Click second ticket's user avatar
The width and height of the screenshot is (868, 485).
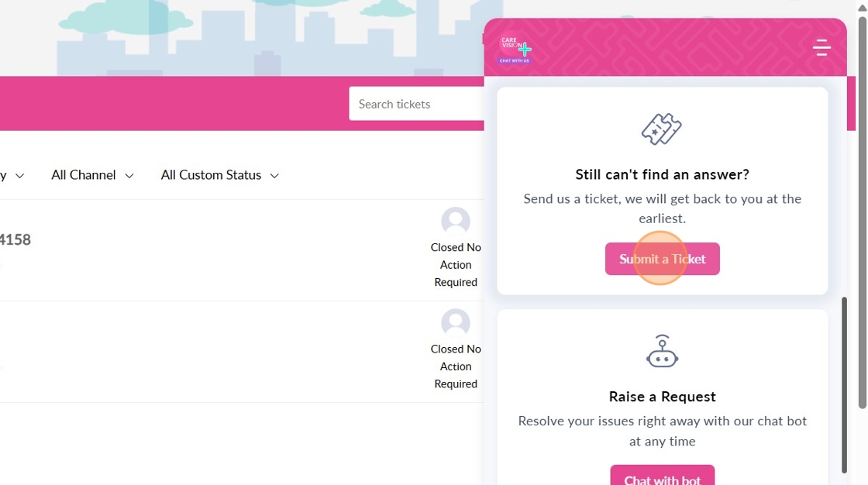456,322
